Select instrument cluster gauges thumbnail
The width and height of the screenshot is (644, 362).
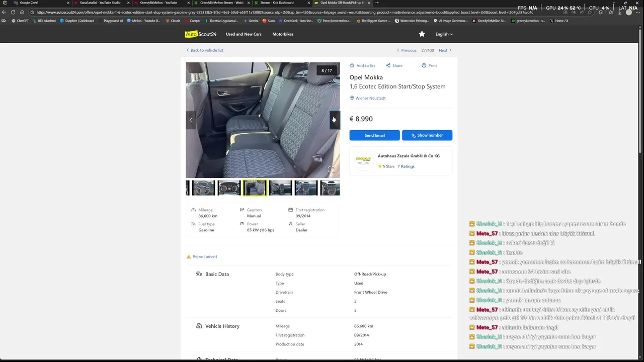tap(229, 188)
